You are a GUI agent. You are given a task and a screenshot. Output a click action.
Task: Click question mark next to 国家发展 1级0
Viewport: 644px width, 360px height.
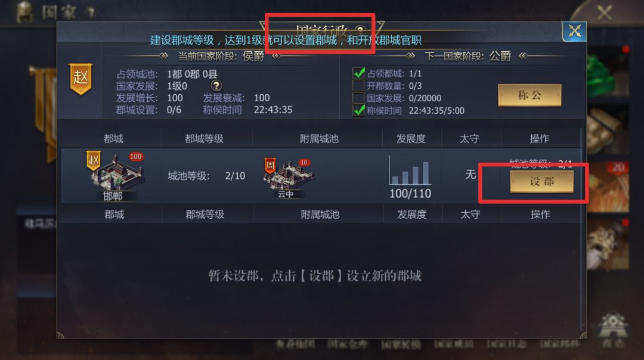(x=216, y=85)
